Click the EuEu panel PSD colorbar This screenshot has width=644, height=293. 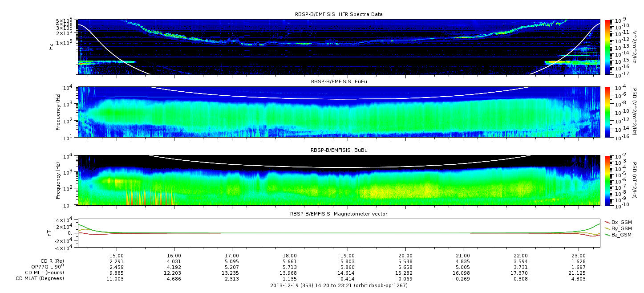pyautogui.click(x=607, y=112)
